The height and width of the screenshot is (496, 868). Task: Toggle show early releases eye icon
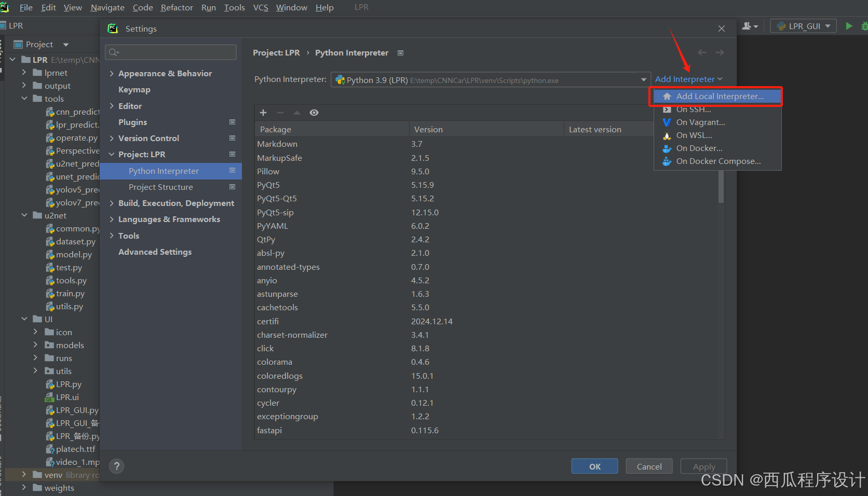[x=314, y=113]
